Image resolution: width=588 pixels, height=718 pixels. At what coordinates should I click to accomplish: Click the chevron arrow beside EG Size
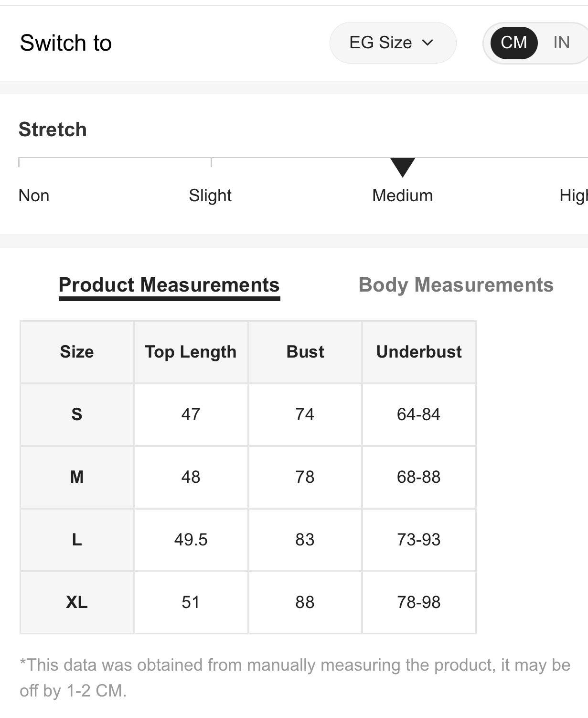tap(428, 43)
